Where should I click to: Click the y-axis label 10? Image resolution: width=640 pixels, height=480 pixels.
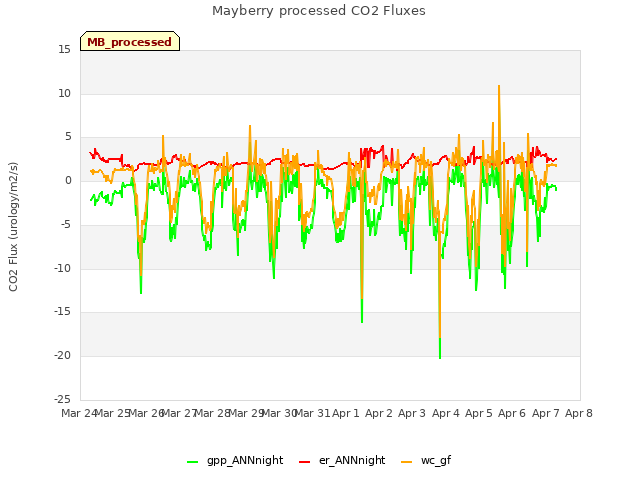click(64, 93)
